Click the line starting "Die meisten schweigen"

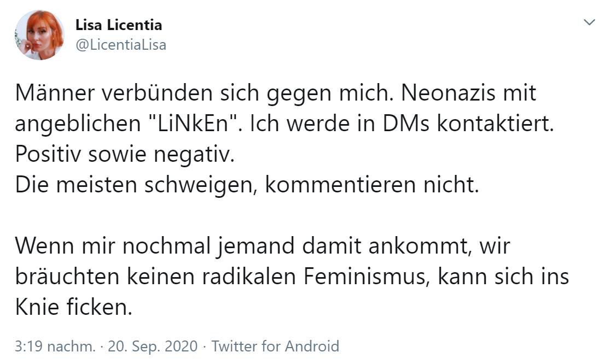[246, 185]
